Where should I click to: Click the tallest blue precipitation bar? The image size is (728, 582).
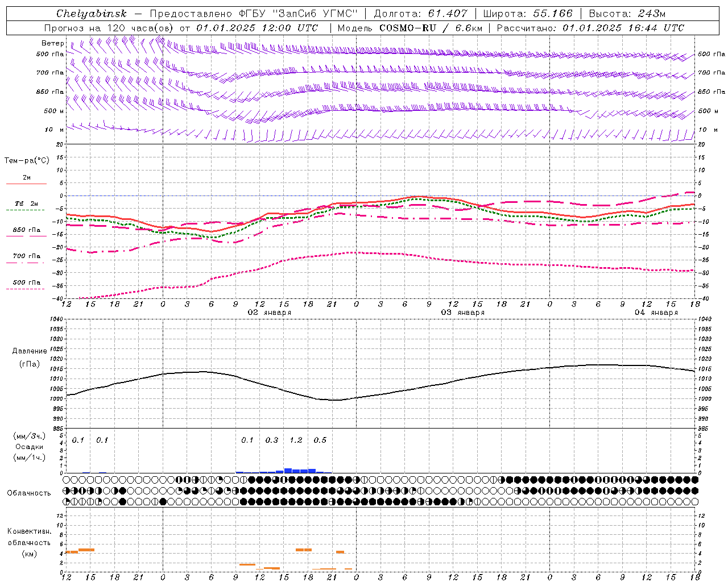click(288, 471)
